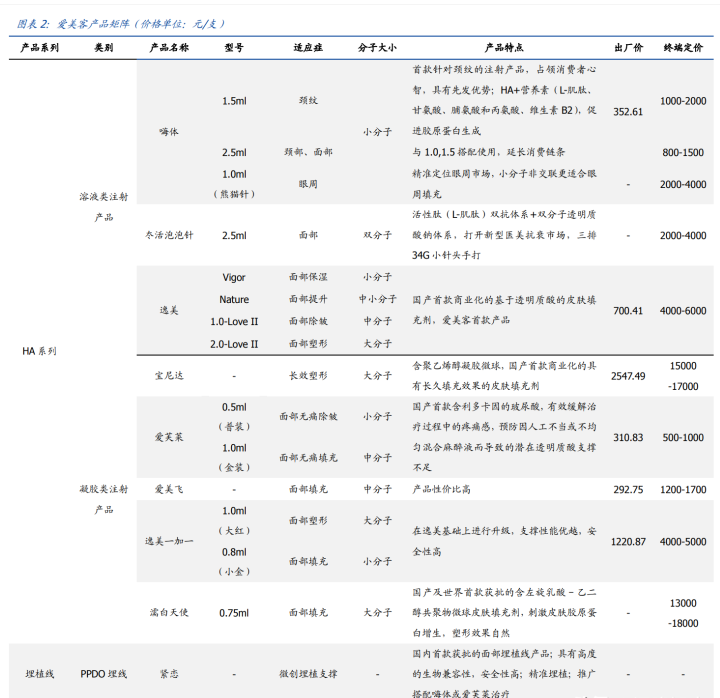
Task: Select the 产品特点 column header
Action: [504, 47]
